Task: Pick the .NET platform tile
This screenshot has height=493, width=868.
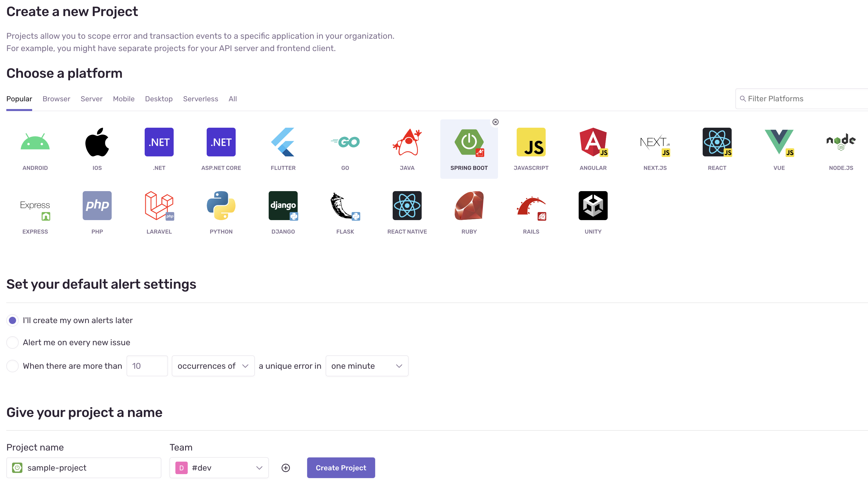Action: pyautogui.click(x=159, y=142)
